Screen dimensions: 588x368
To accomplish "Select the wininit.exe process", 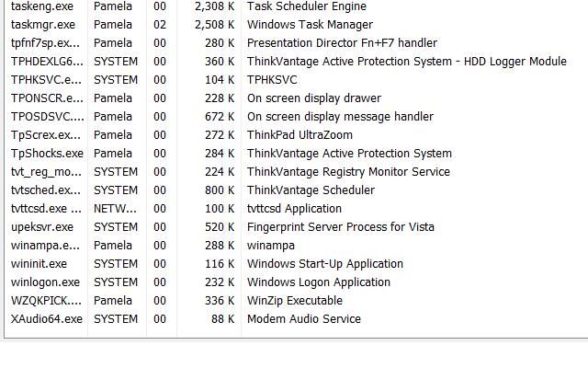I will pyautogui.click(x=40, y=264).
